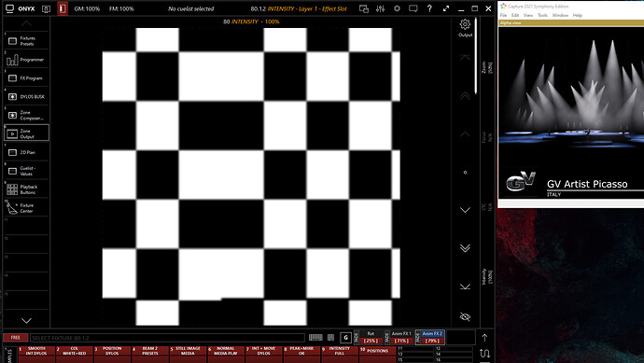
Task: Open FX Program view in sidebar
Action: tap(26, 78)
